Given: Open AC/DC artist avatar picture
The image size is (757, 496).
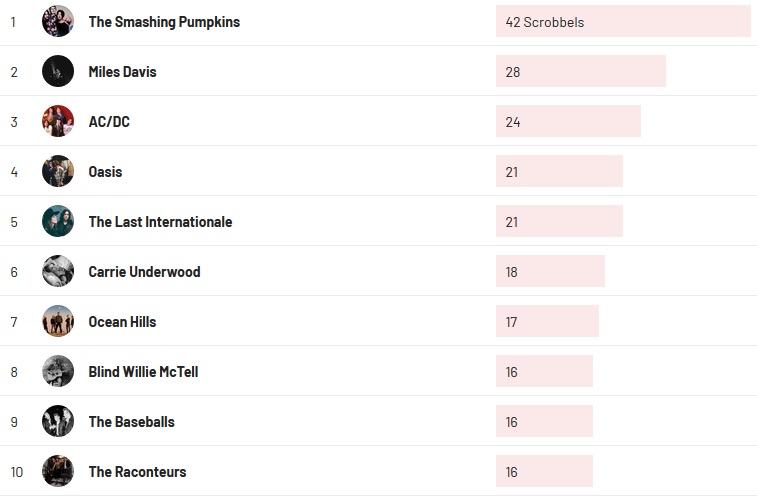Looking at the screenshot, I should point(58,121).
